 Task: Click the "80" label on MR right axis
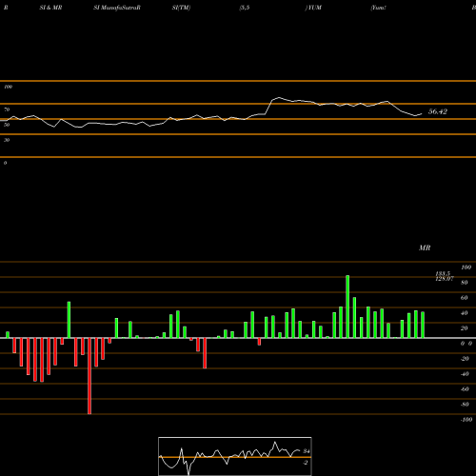[465, 283]
